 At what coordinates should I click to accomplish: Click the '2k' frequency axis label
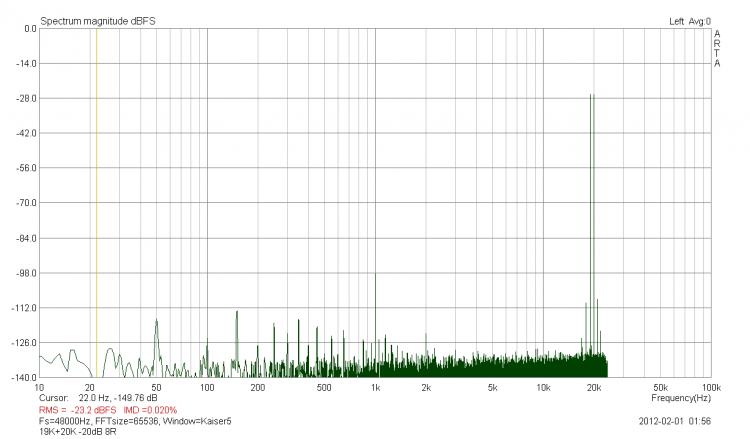click(426, 387)
